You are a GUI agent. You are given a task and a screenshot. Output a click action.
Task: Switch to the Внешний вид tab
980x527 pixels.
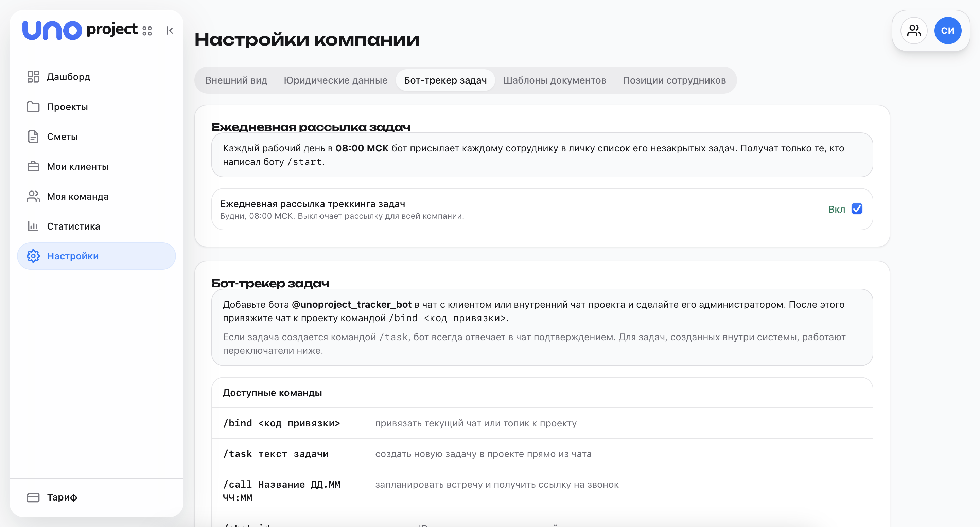click(236, 80)
